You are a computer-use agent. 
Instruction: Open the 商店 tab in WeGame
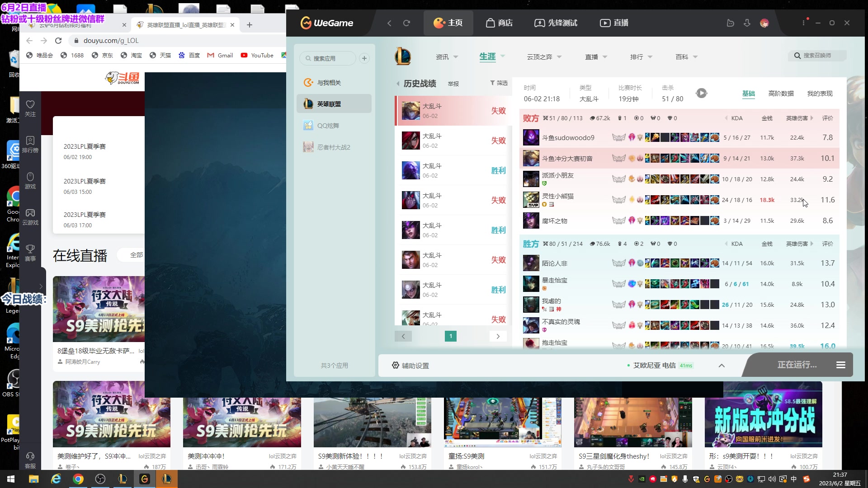pyautogui.click(x=499, y=23)
